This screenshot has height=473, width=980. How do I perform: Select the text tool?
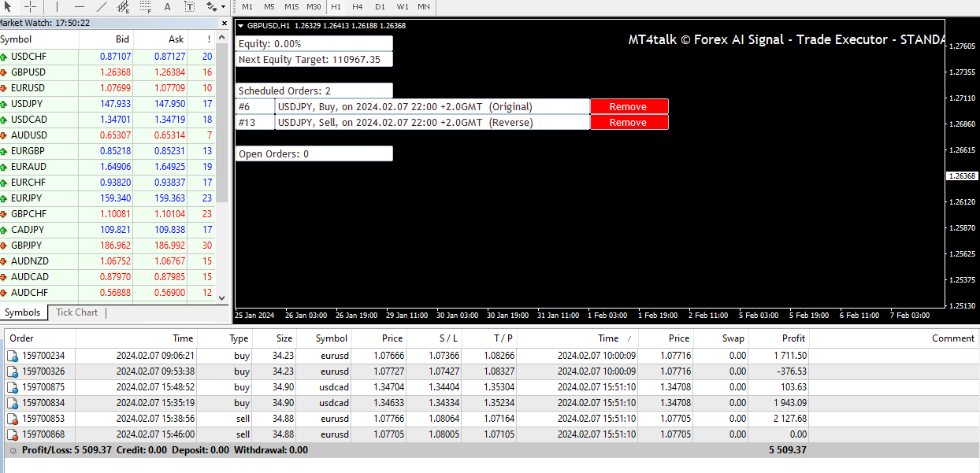click(x=168, y=6)
